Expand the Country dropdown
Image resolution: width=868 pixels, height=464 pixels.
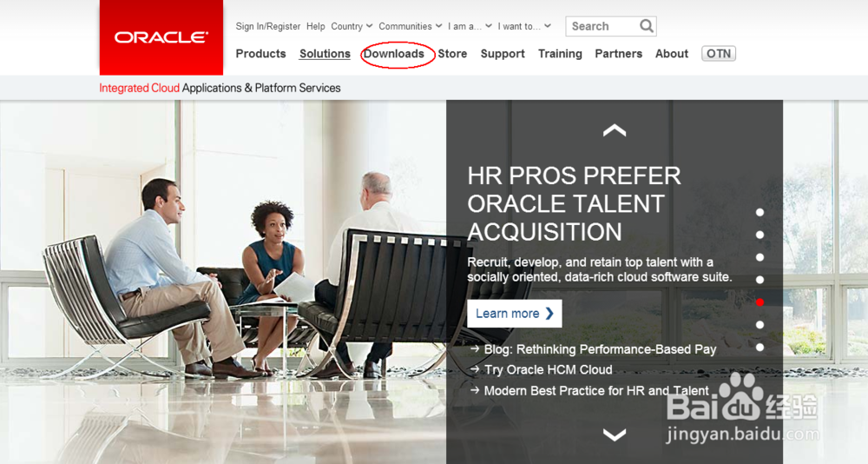352,26
